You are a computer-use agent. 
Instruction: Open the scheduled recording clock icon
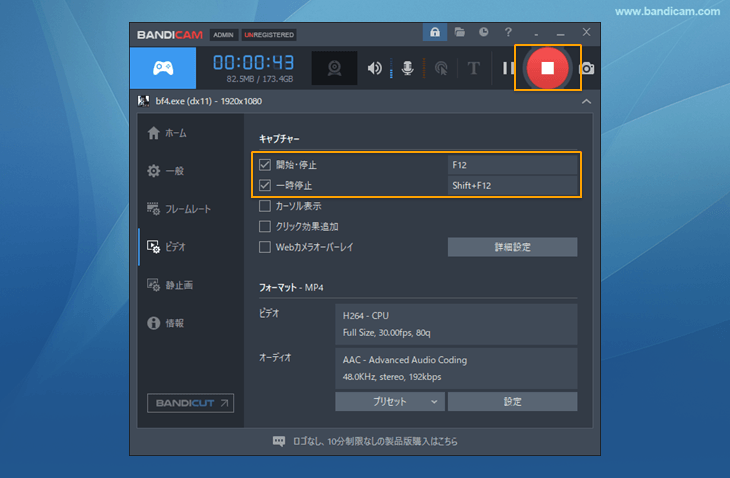point(483,33)
